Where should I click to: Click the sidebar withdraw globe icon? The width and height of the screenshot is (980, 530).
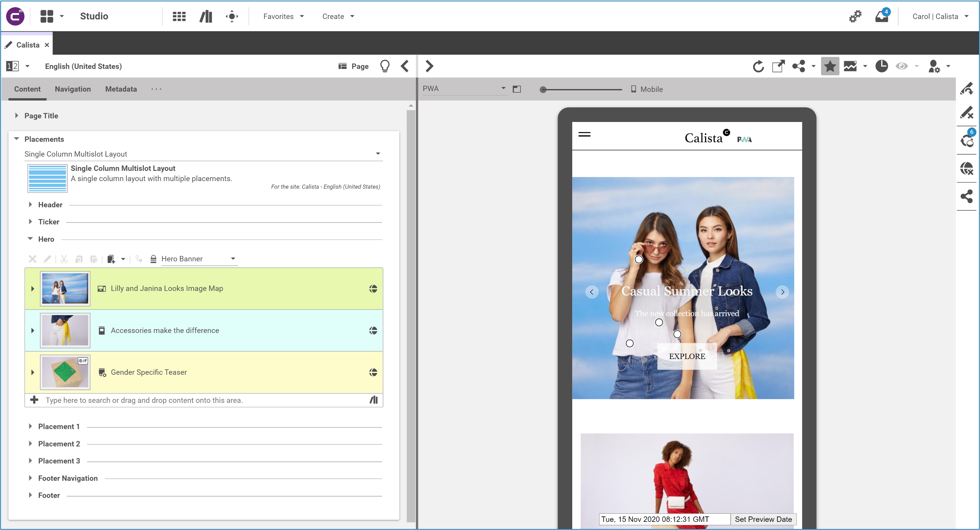coord(967,168)
